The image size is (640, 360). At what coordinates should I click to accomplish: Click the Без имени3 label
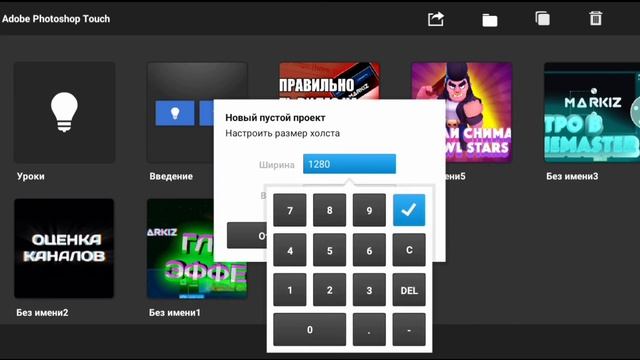572,176
